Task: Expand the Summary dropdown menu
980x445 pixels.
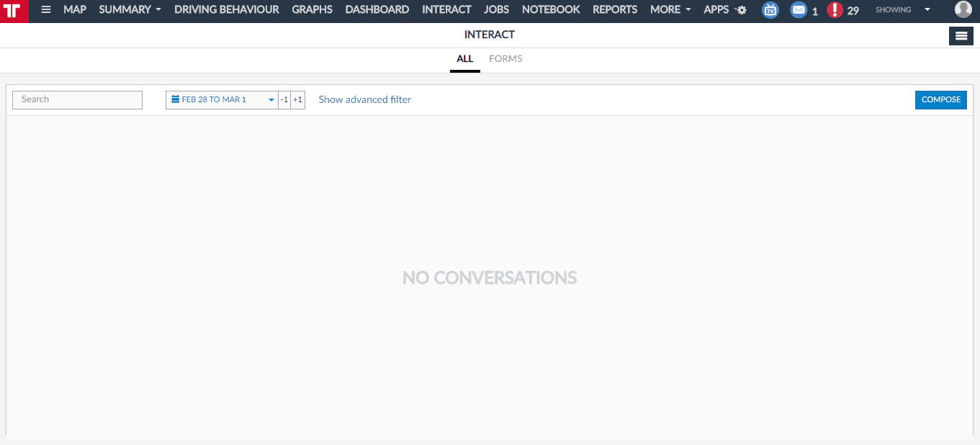Action: pos(130,10)
